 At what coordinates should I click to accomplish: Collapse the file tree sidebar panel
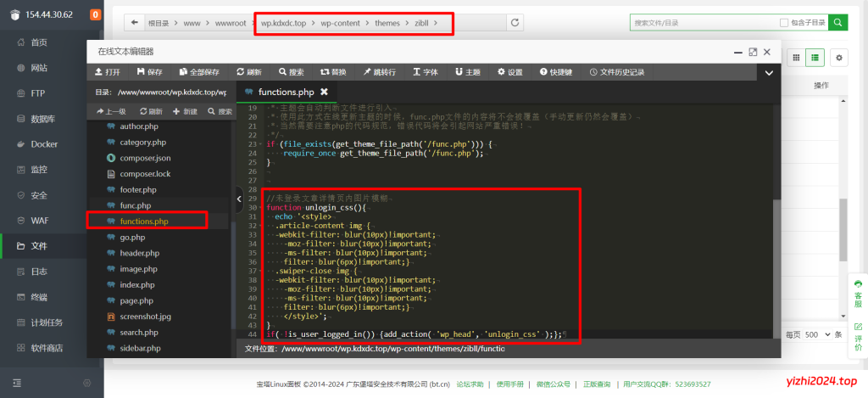coord(238,199)
